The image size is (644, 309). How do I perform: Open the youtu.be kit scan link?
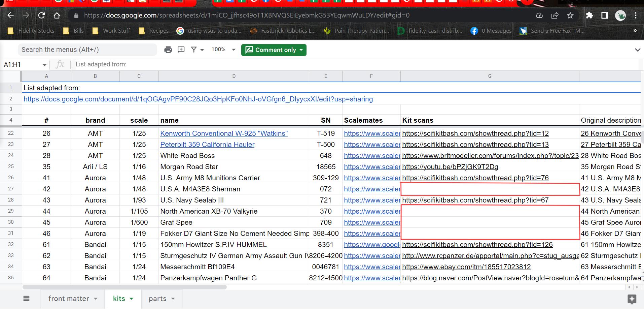click(450, 167)
